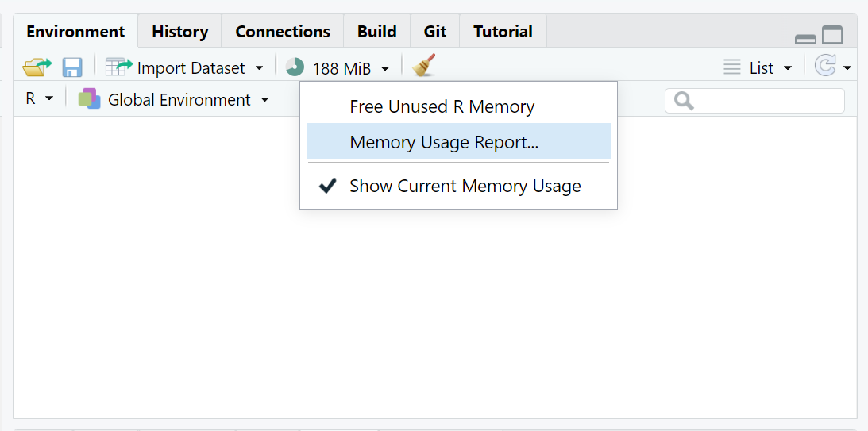Click the memory usage pie icon
This screenshot has height=431, width=868.
295,67
